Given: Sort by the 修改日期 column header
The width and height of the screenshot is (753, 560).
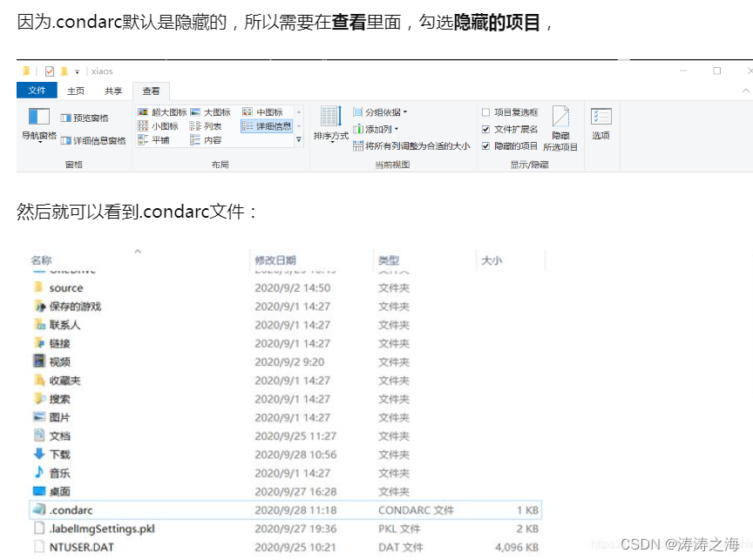Looking at the screenshot, I should click(x=275, y=260).
